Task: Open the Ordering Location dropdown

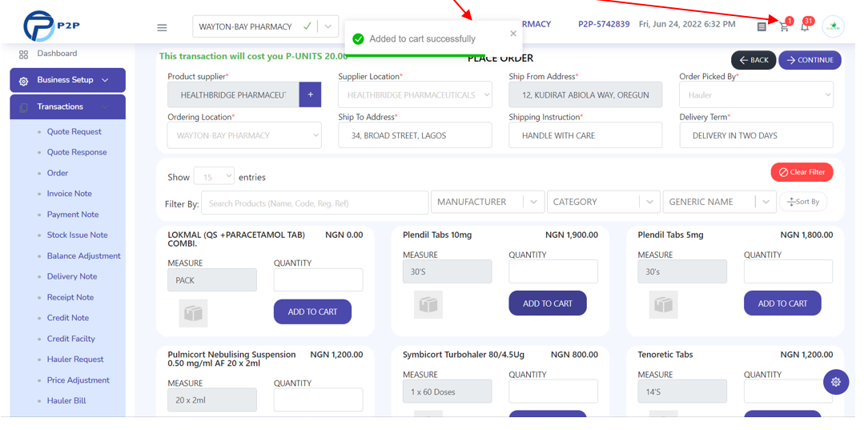Action: pos(245,135)
